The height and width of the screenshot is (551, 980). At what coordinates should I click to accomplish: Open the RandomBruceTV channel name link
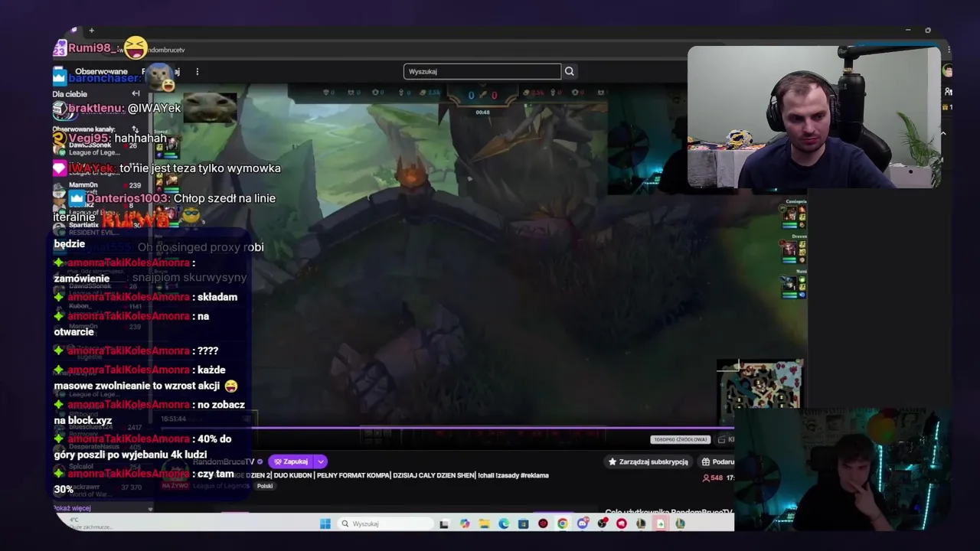pyautogui.click(x=224, y=461)
